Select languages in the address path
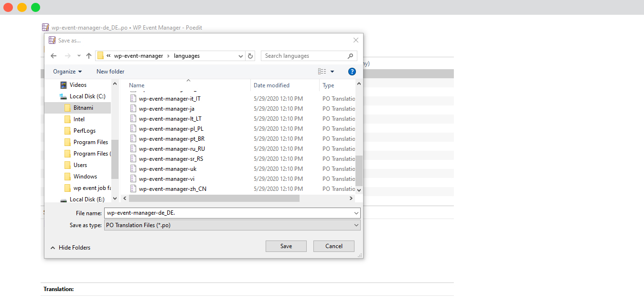 (x=187, y=56)
